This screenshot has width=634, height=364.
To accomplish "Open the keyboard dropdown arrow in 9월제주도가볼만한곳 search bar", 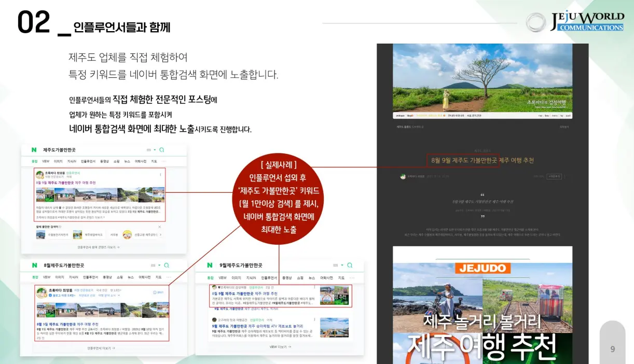I will coord(342,265).
